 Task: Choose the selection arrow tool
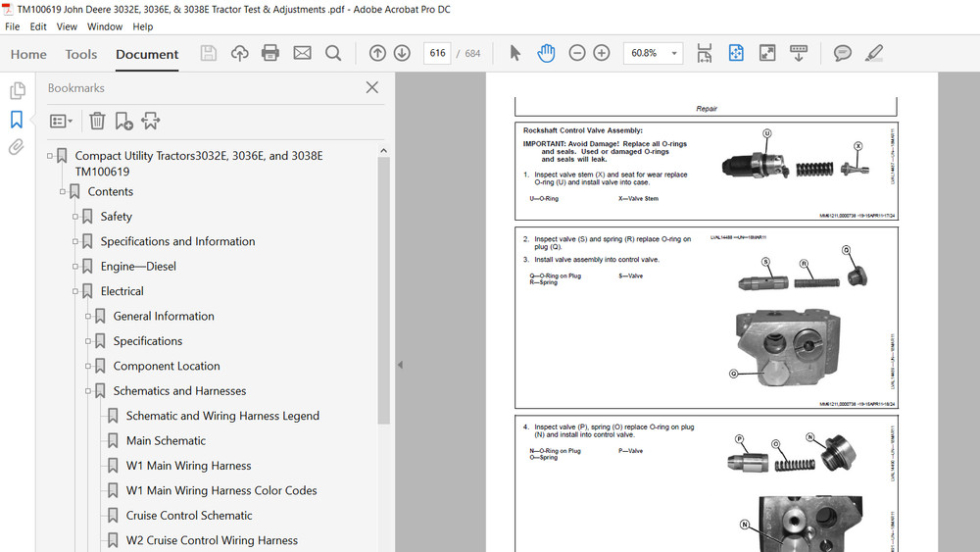[515, 53]
